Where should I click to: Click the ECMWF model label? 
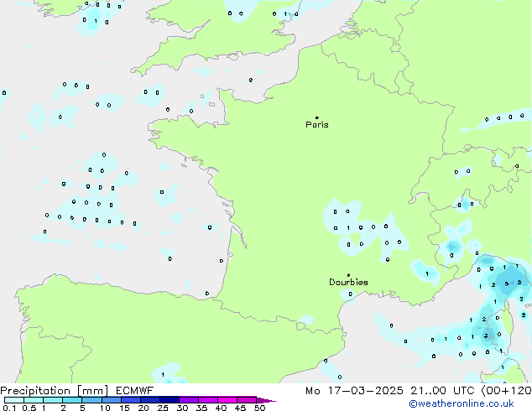pos(135,391)
